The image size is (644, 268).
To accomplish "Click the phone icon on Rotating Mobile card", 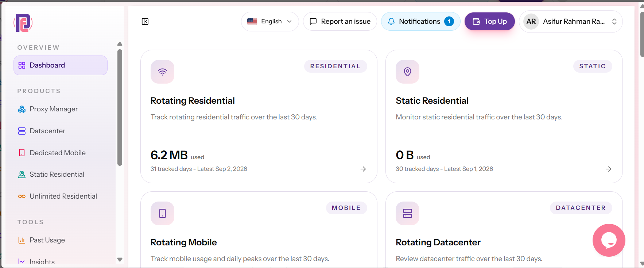I will coord(163,213).
